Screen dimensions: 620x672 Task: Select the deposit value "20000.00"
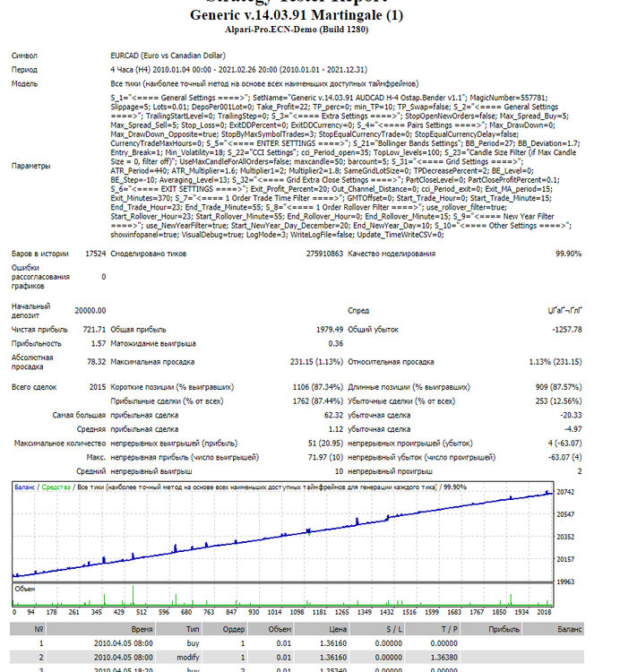pyautogui.click(x=90, y=311)
